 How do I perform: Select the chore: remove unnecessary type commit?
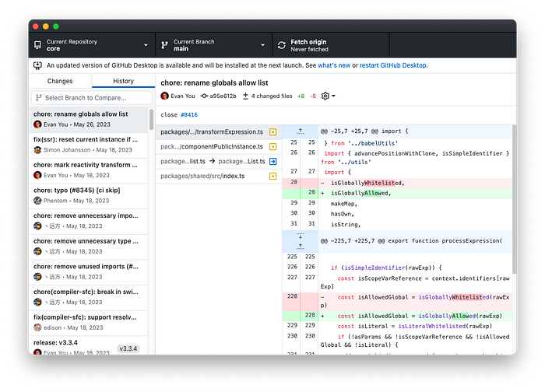click(x=89, y=247)
